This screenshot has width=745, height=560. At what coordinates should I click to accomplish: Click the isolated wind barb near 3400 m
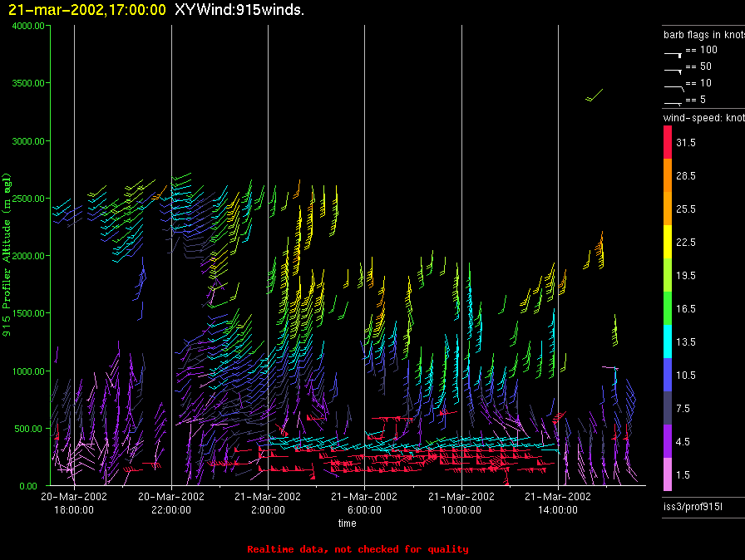tap(595, 95)
